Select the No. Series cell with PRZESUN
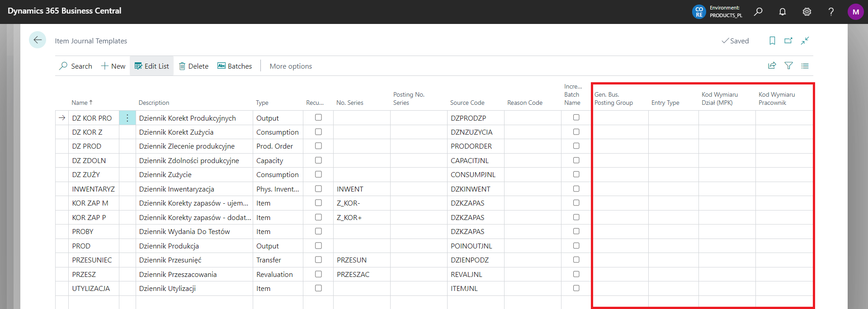 [x=361, y=260]
